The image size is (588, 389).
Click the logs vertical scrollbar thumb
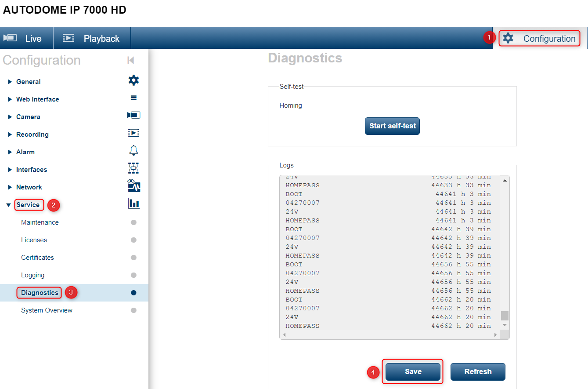point(504,316)
